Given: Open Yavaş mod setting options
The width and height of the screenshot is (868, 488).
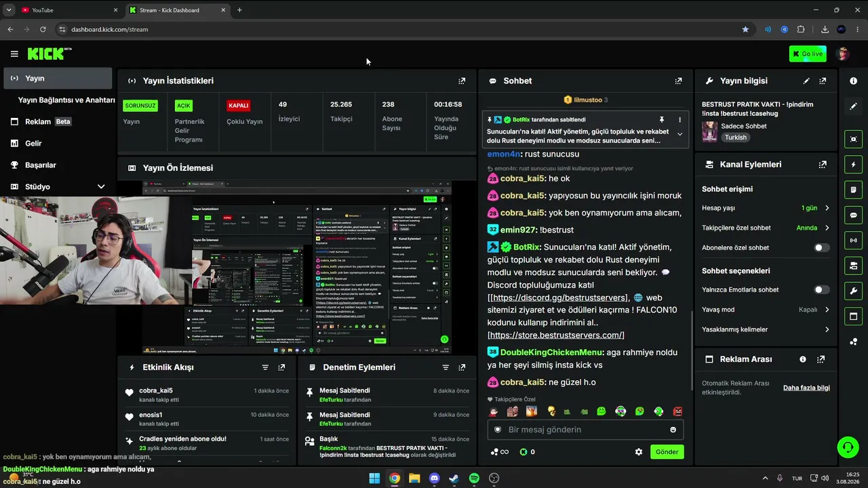Looking at the screenshot, I should (766, 310).
